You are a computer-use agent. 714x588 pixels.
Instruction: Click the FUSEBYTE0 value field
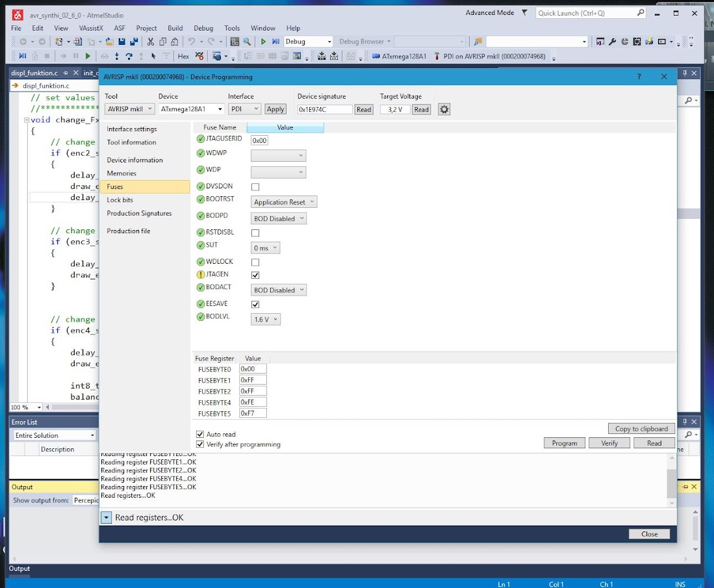click(x=253, y=369)
